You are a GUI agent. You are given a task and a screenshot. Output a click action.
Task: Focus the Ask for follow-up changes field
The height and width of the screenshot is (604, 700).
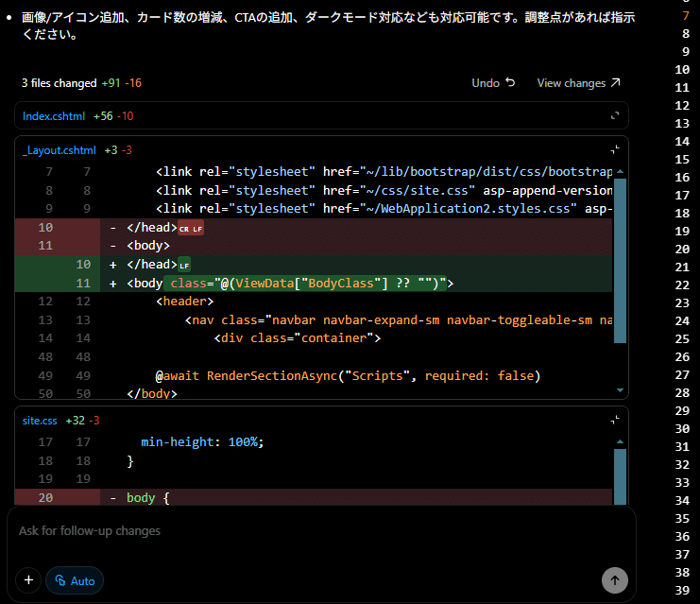coord(321,530)
